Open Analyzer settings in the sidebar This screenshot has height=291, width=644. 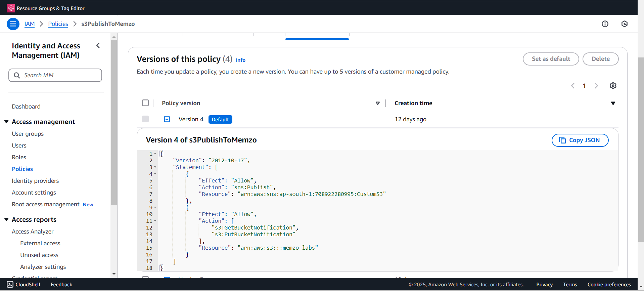pyautogui.click(x=43, y=267)
